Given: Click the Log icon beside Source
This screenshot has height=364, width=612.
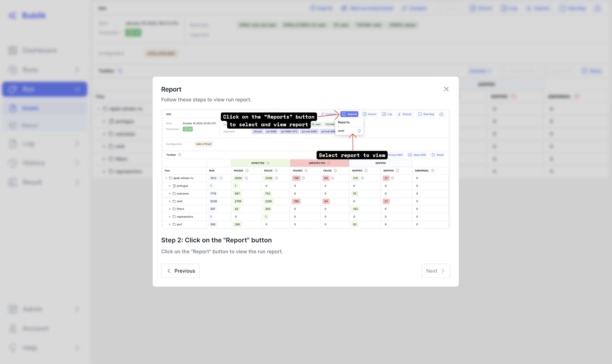Looking at the screenshot, I should pyautogui.click(x=384, y=114).
